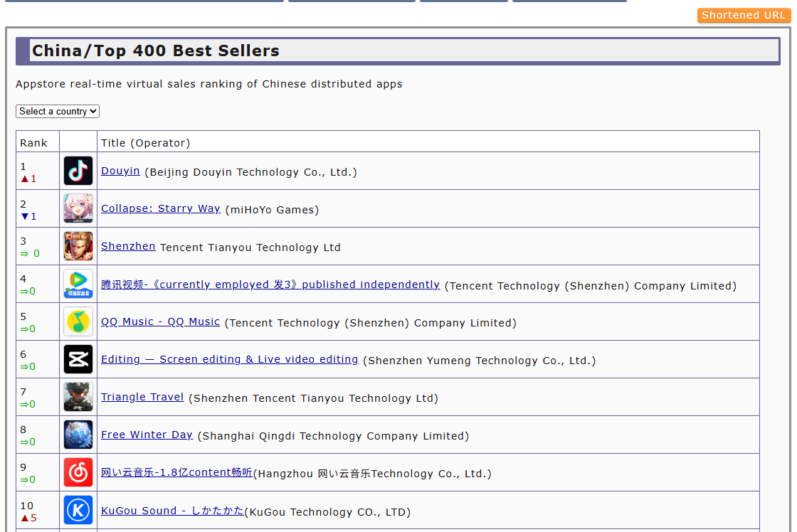Image resolution: width=797 pixels, height=532 pixels.
Task: Open the Shenzhen link in rank 3
Action: 128,246
